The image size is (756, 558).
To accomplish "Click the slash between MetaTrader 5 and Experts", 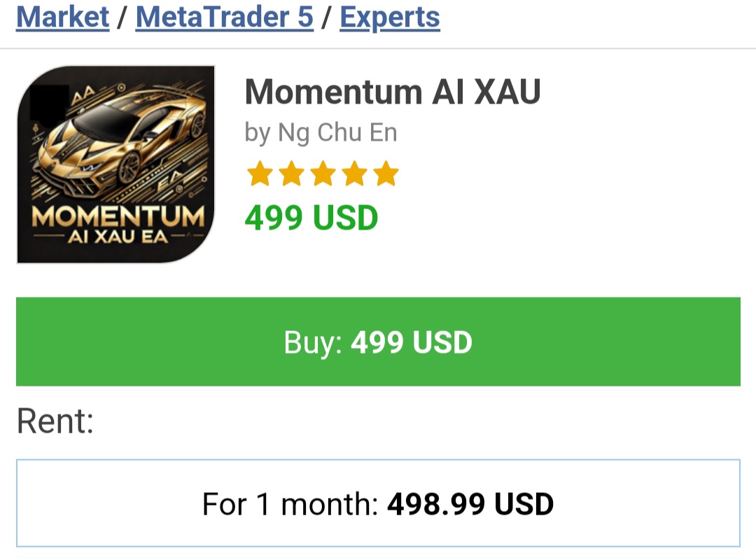I will pyautogui.click(x=326, y=17).
